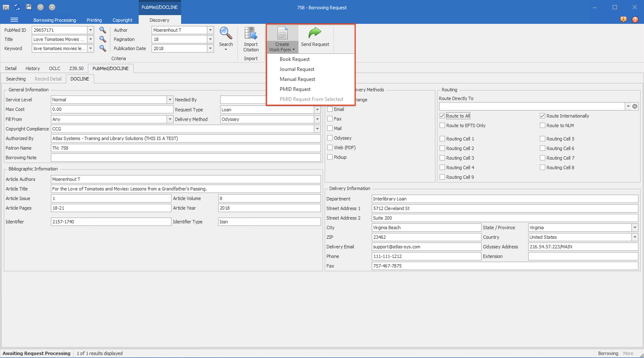Screen dimensions: 644x358
Task: Click the save disk icon in title bar
Action: click(29, 7)
